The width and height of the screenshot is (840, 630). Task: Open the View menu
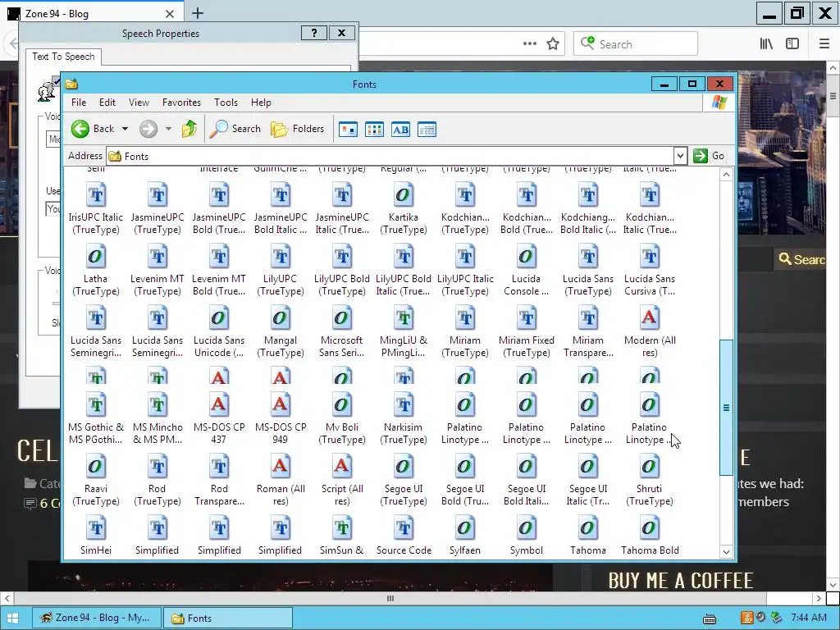(x=139, y=103)
